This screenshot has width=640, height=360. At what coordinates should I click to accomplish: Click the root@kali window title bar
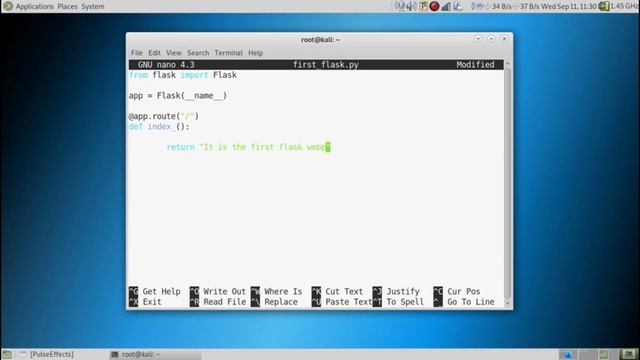320,40
